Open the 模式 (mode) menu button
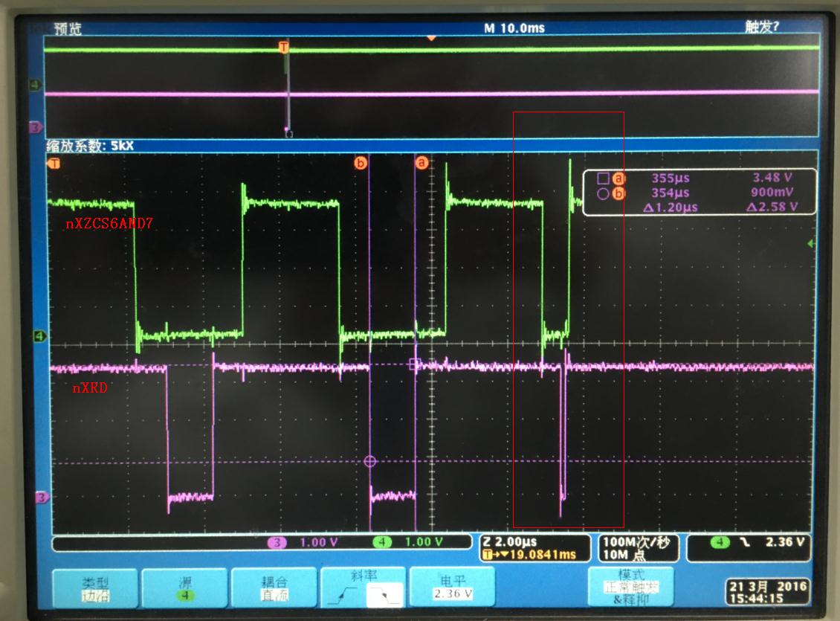 click(x=631, y=587)
